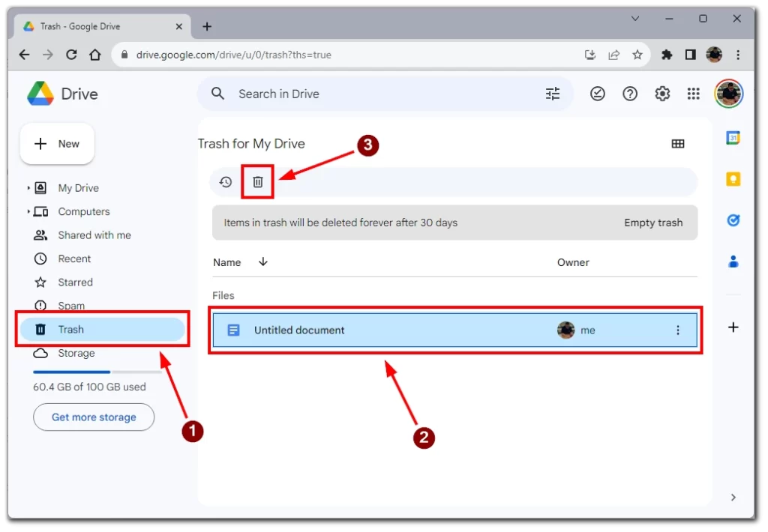The height and width of the screenshot is (532, 768).
Task: Open Storage section
Action: pyautogui.click(x=76, y=353)
